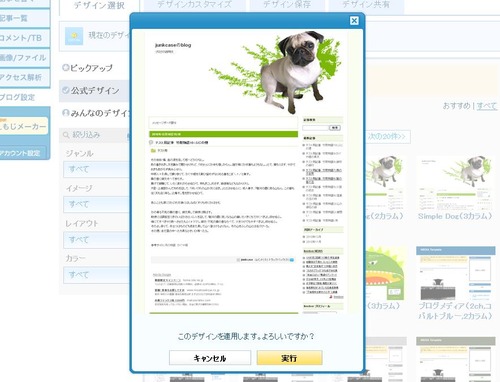Open コメント/TB in the sidebar
The height and width of the screenshot is (382, 500).
pyautogui.click(x=24, y=38)
